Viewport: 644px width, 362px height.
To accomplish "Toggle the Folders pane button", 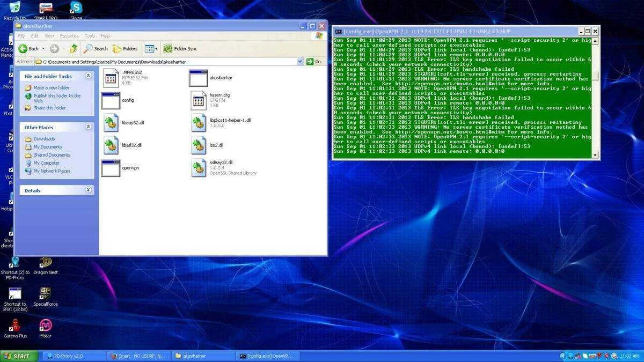I will (125, 48).
